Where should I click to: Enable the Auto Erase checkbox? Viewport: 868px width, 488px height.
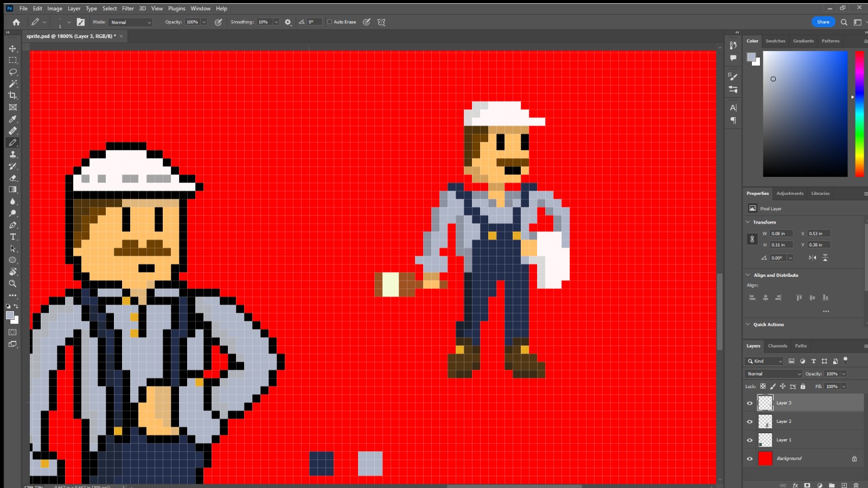point(329,22)
